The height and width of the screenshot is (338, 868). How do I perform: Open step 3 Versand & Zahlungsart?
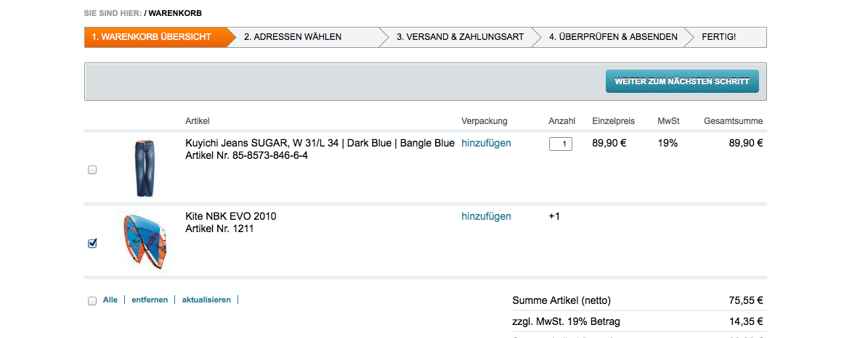460,37
